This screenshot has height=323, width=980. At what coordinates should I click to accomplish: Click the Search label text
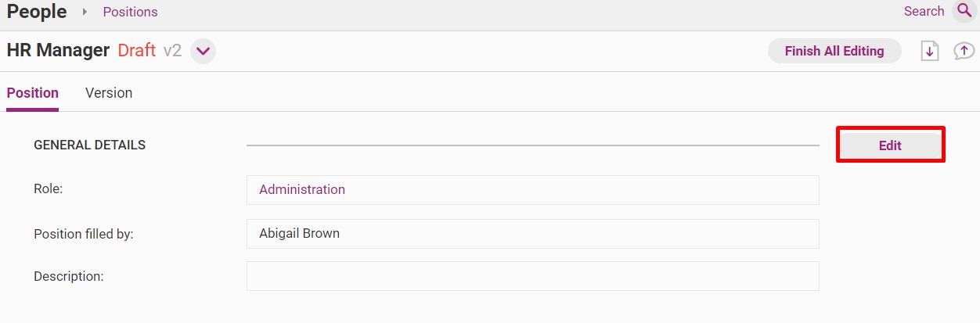[x=924, y=11]
